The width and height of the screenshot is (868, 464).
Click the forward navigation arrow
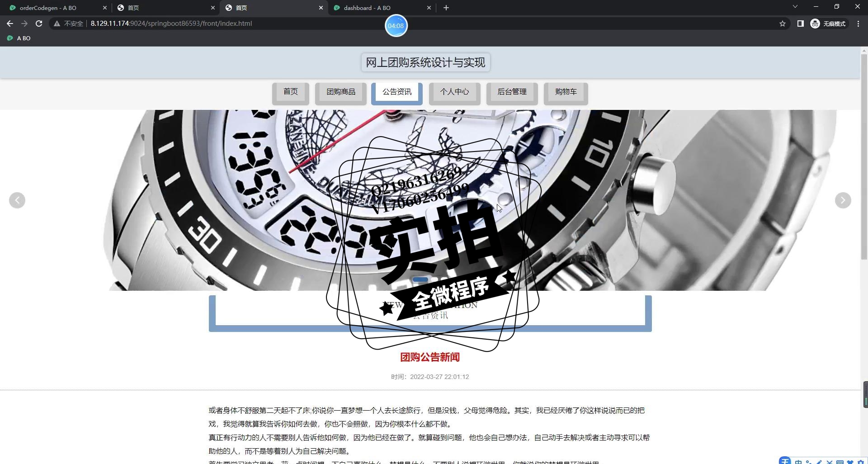click(x=24, y=24)
